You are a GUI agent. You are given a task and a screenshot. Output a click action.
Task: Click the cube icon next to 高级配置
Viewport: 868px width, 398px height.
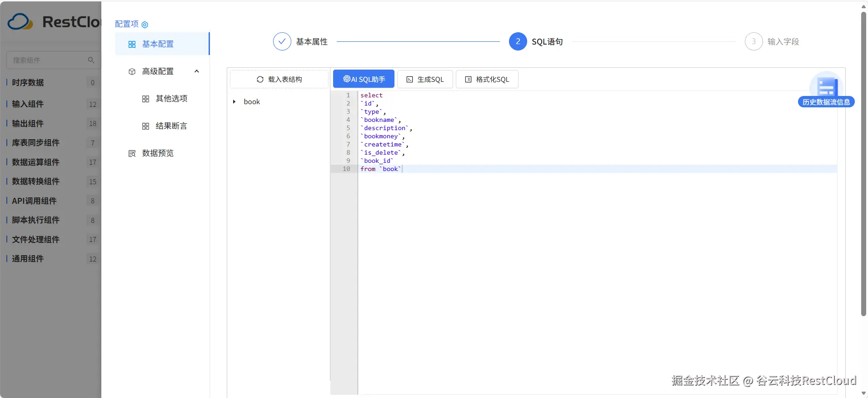tap(132, 71)
